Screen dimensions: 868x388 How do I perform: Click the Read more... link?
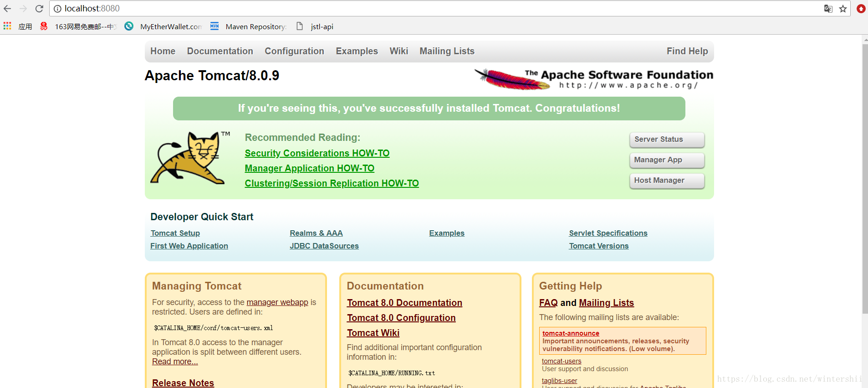(x=175, y=362)
